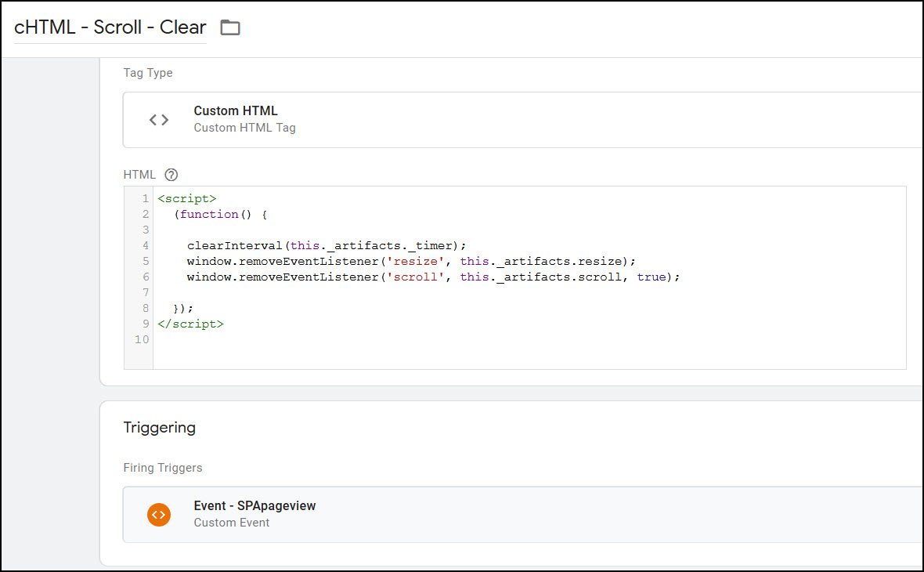924x572 pixels.
Task: Click the Event - SPApageview trigger icon
Action: (158, 515)
